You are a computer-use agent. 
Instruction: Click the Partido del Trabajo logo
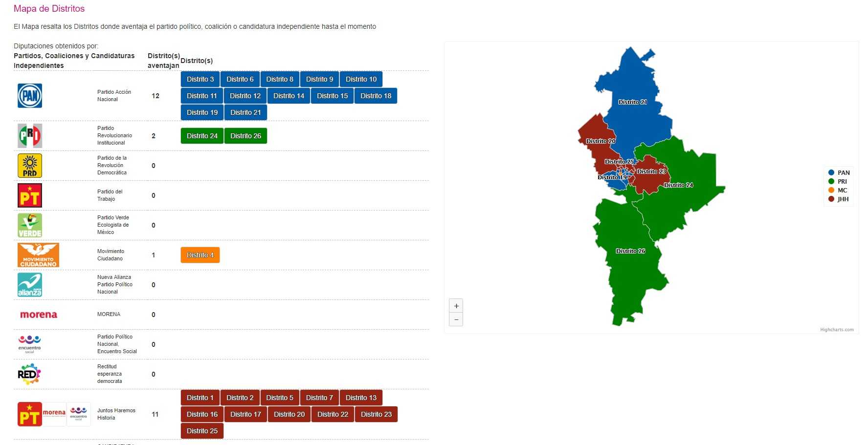tap(30, 195)
